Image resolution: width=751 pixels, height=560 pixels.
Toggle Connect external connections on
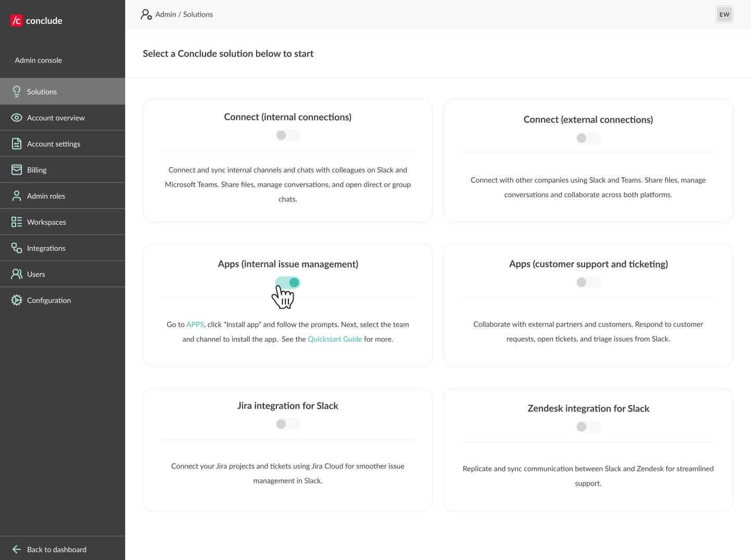[x=588, y=138]
